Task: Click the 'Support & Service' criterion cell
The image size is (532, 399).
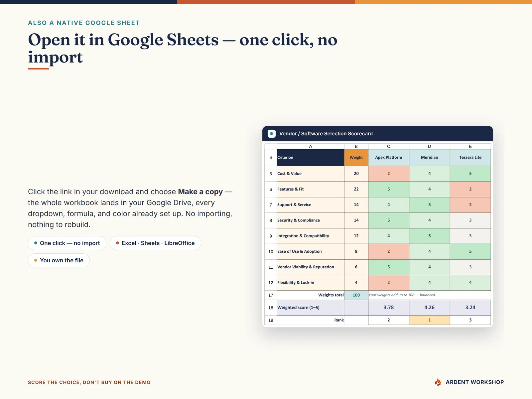Action: tap(311, 205)
